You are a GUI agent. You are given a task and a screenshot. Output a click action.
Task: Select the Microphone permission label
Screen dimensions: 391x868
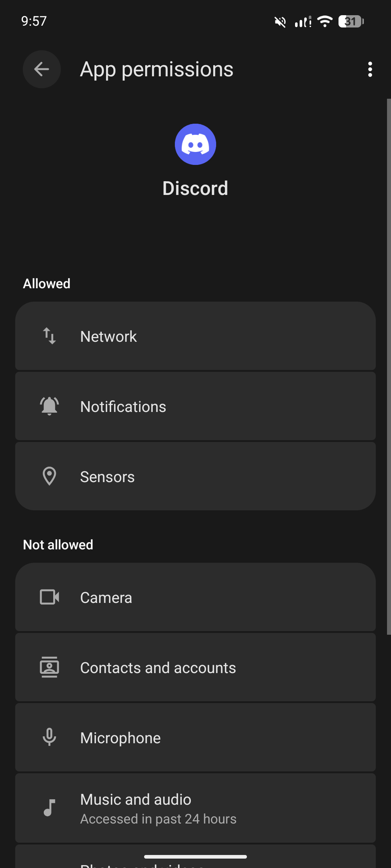[x=121, y=738]
